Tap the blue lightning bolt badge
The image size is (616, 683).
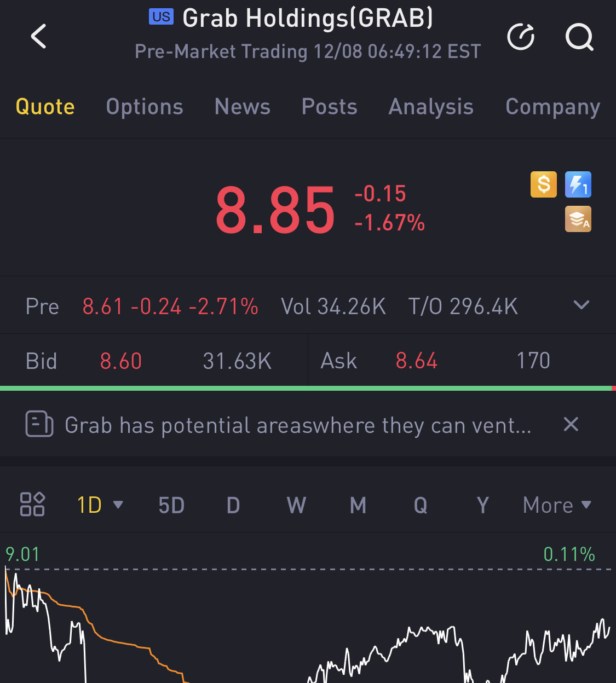[578, 184]
